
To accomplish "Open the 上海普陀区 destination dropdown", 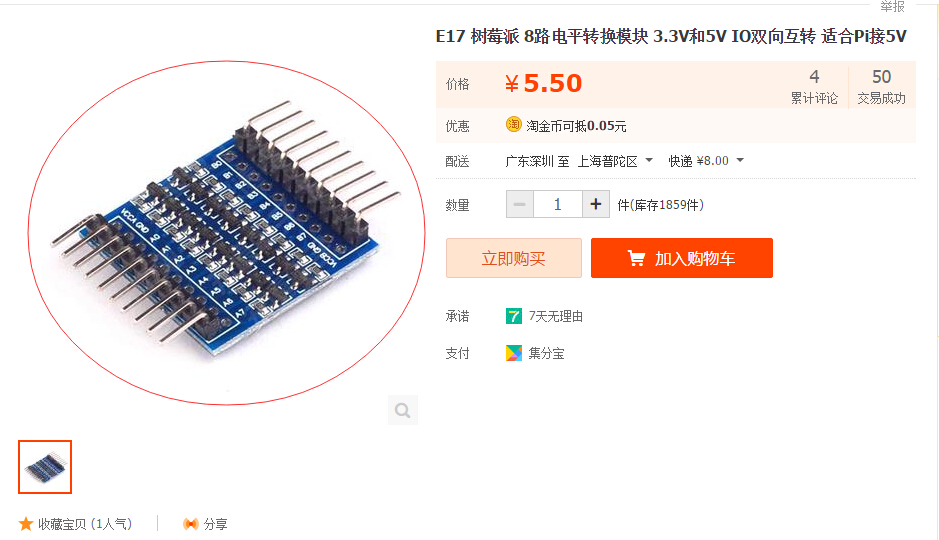I will (x=615, y=161).
